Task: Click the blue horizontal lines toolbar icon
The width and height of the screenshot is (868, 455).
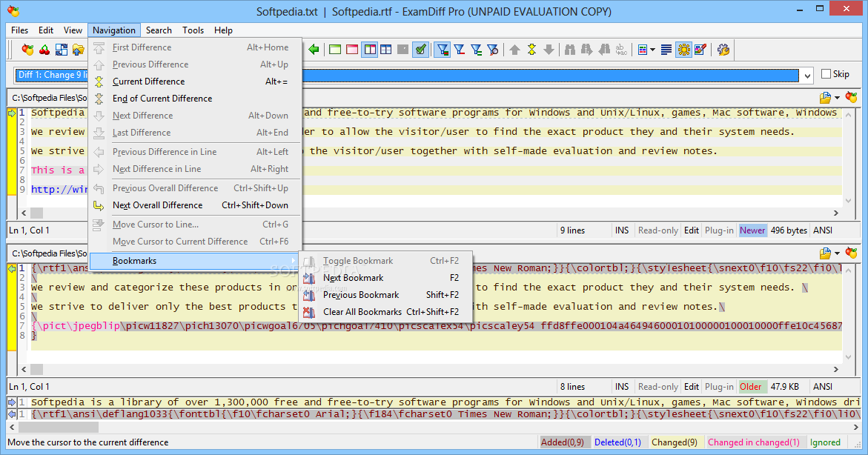Action: 666,50
